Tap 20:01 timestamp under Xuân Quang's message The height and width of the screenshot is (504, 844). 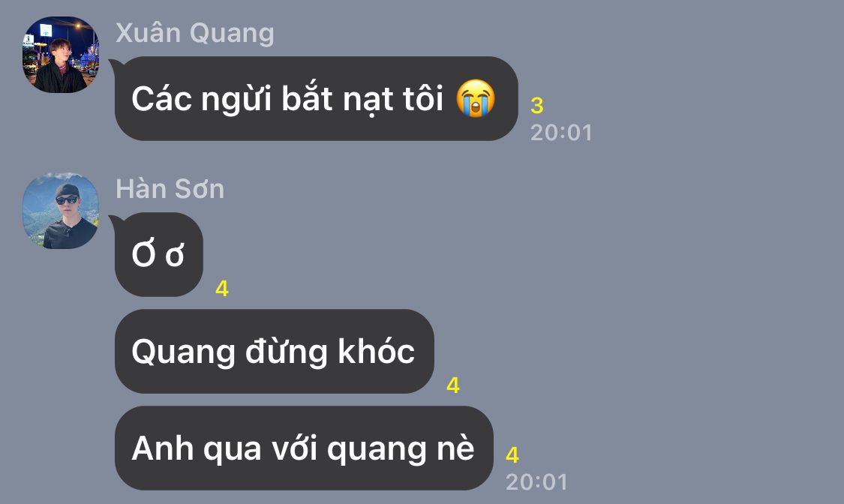pos(561,133)
